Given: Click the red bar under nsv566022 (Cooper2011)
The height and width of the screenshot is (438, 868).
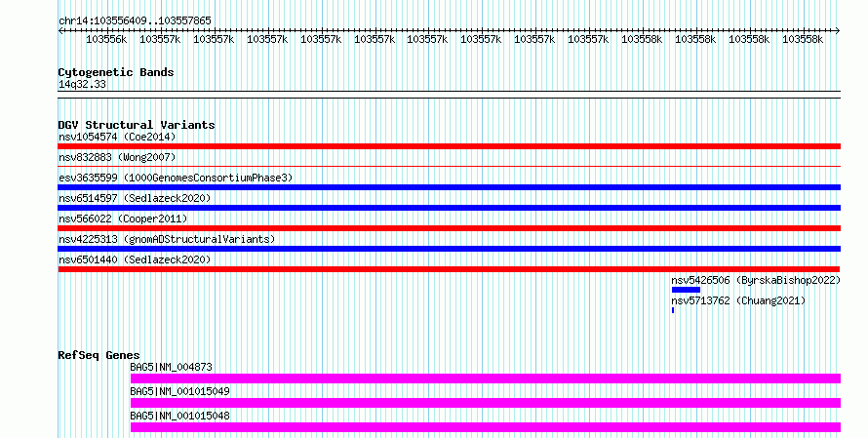Looking at the screenshot, I should click(449, 228).
